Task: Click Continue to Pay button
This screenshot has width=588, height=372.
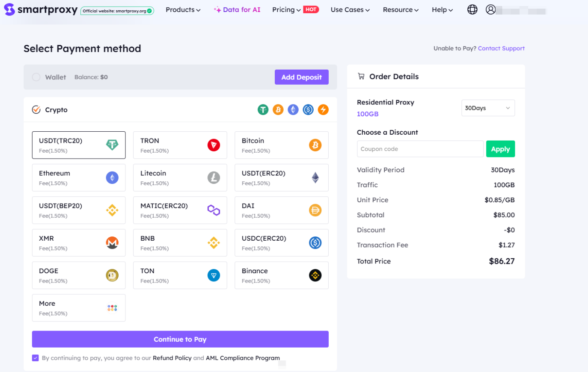Action: coord(180,339)
